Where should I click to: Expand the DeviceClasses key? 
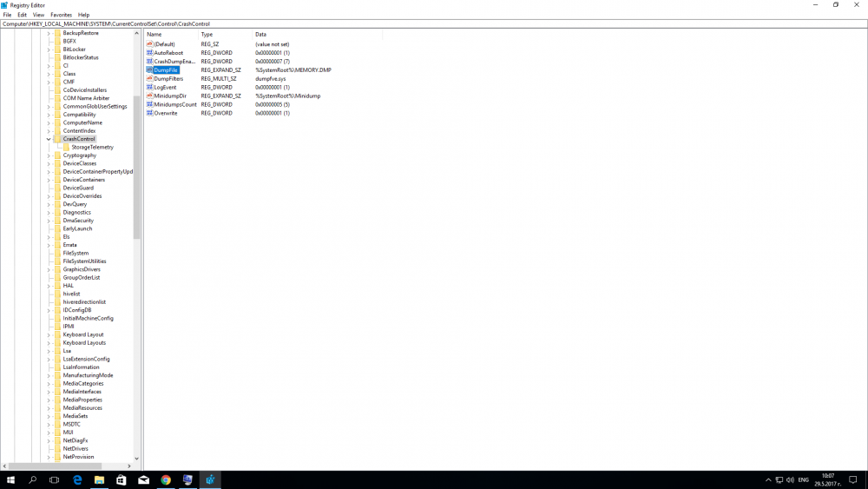click(x=49, y=163)
